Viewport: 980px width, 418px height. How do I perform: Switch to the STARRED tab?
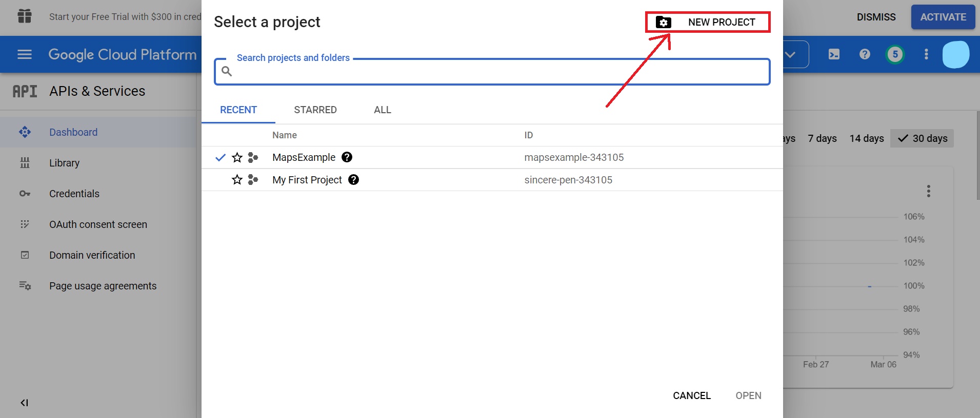(315, 110)
